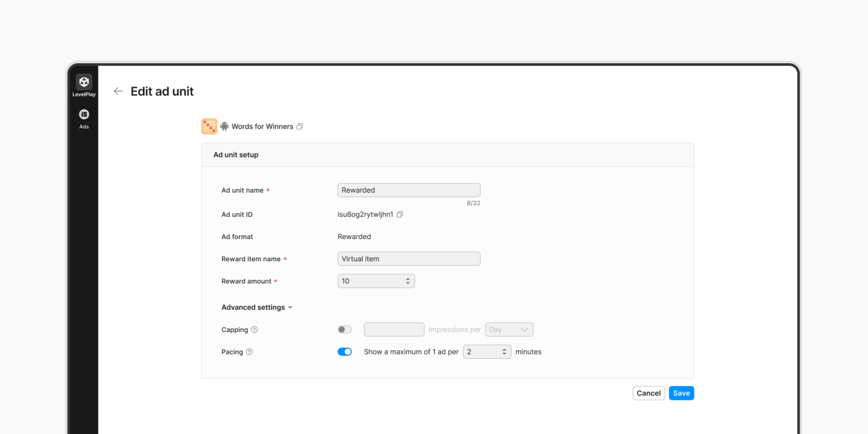Cancel editing the ad unit

click(x=648, y=393)
